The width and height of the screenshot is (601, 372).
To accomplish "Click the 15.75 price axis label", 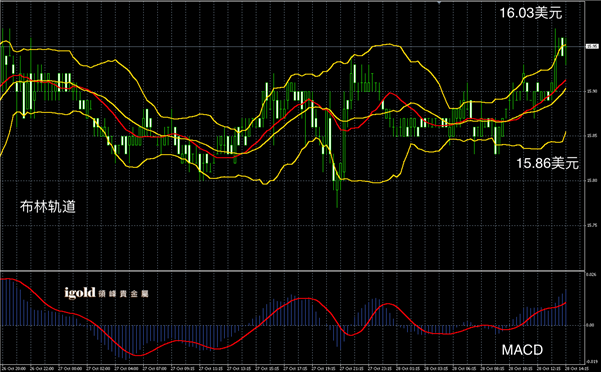I will [592, 225].
